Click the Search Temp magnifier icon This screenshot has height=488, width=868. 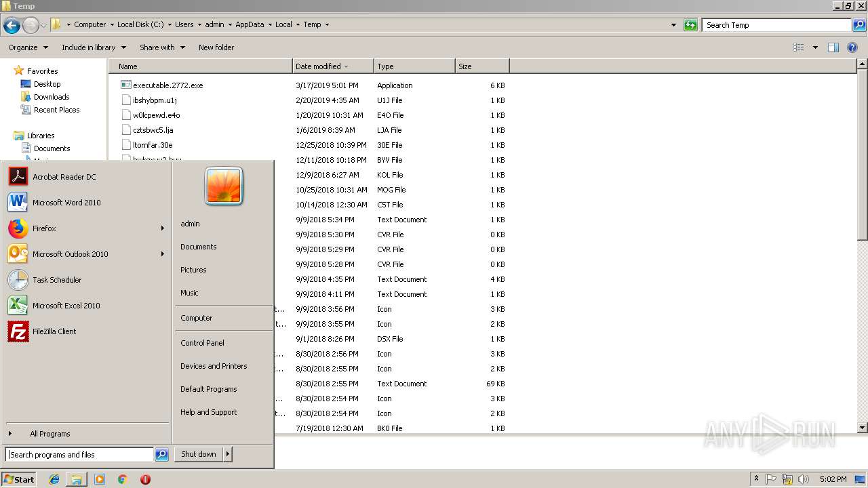click(x=859, y=25)
